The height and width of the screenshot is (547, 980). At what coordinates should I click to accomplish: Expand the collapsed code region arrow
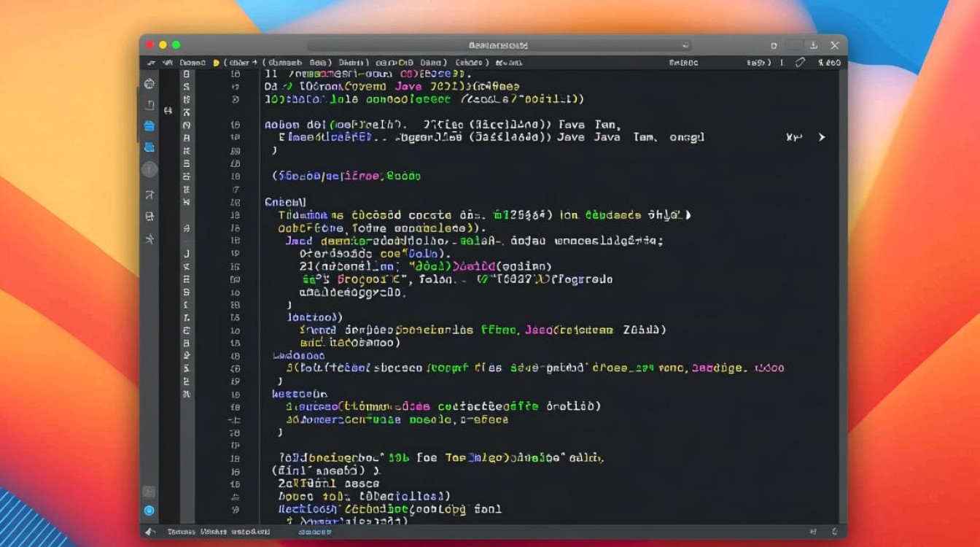822,135
